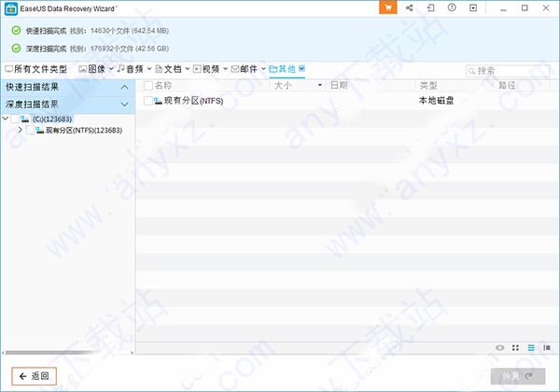Expand the 现有分区(NTFS)(123683) tree node
Screen dimensions: 560x392
(20, 130)
